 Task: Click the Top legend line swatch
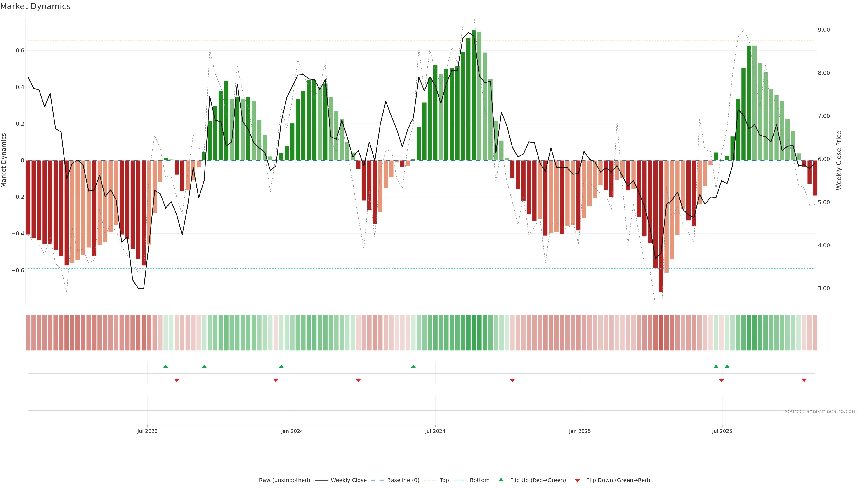[x=430, y=480]
